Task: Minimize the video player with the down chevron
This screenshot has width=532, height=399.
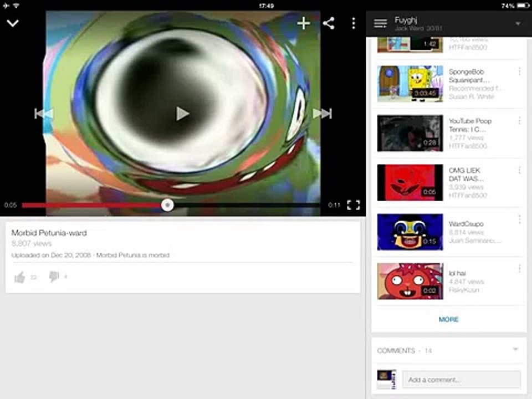Action: pyautogui.click(x=13, y=23)
